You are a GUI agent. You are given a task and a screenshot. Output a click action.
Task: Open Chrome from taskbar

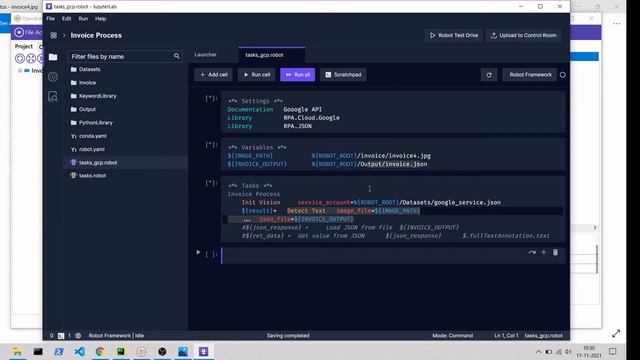[x=100, y=351]
